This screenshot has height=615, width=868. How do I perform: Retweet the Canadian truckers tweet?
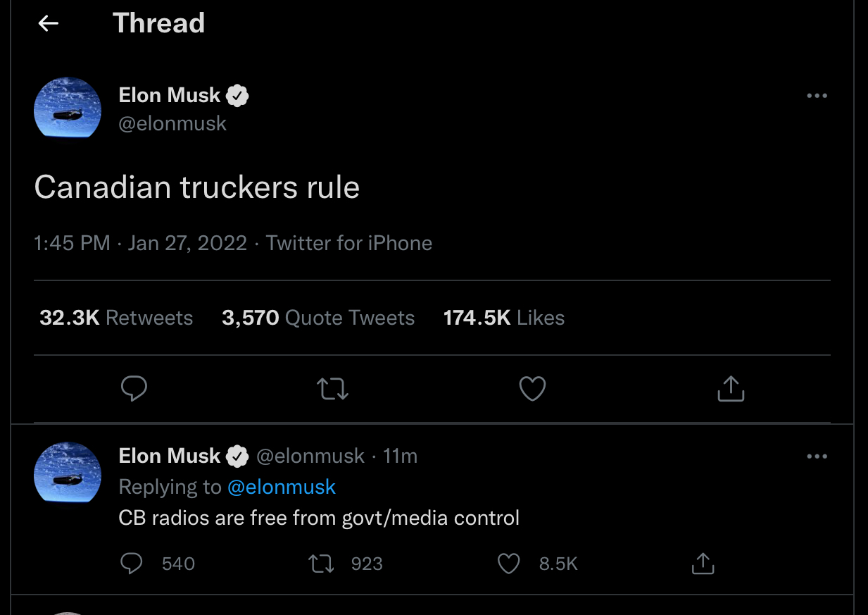tap(333, 389)
